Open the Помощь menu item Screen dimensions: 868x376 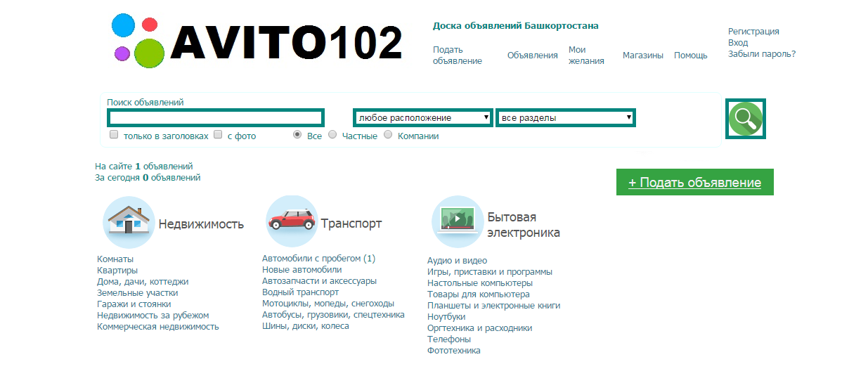coord(690,56)
